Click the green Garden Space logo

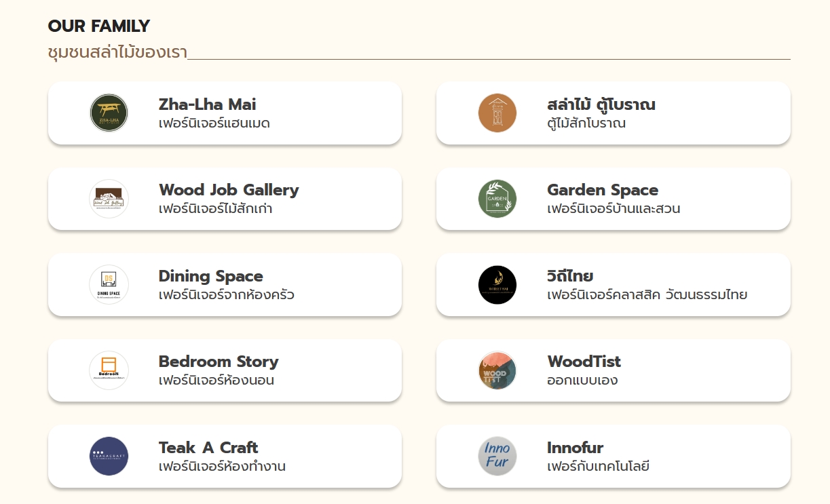click(x=497, y=199)
